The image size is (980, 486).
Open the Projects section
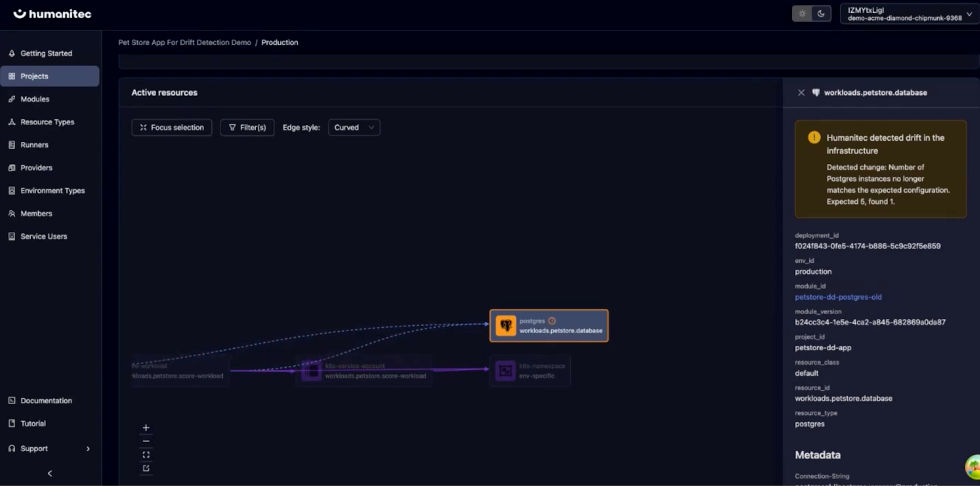tap(50, 76)
